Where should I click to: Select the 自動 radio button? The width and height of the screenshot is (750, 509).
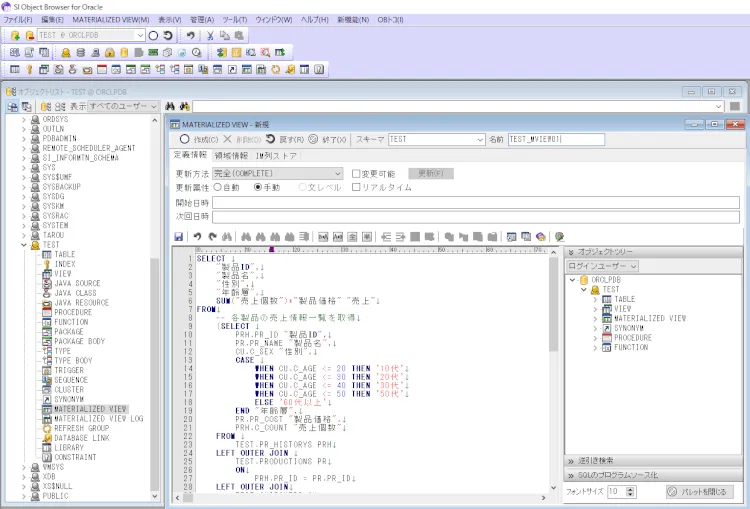pyautogui.click(x=217, y=187)
